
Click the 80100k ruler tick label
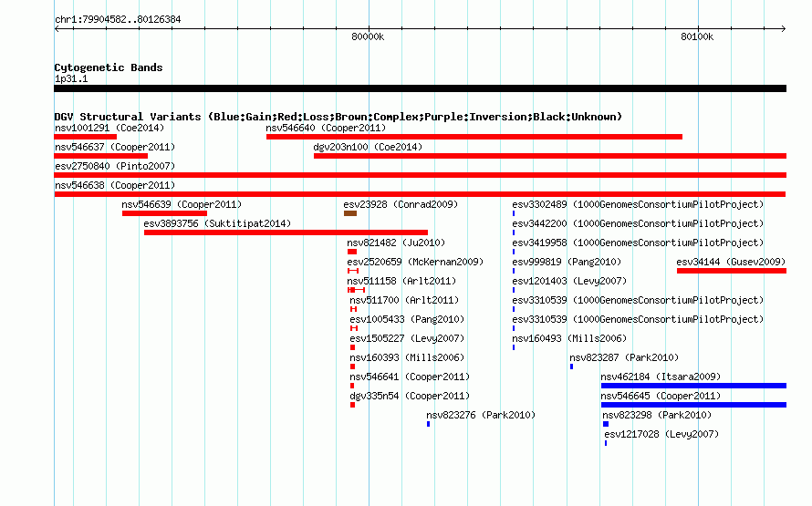click(x=697, y=36)
